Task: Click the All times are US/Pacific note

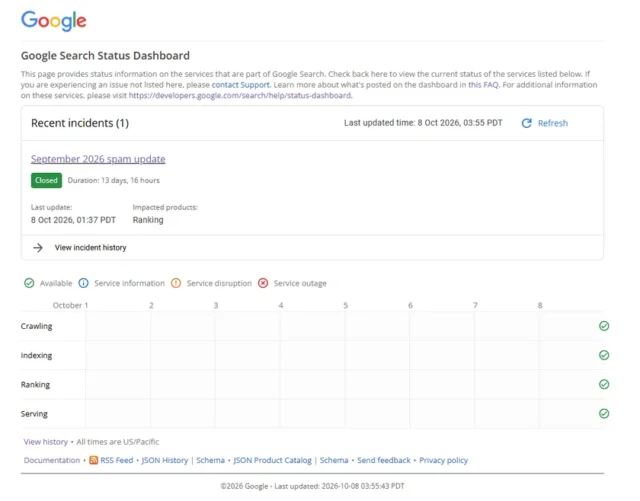Action: [118, 442]
